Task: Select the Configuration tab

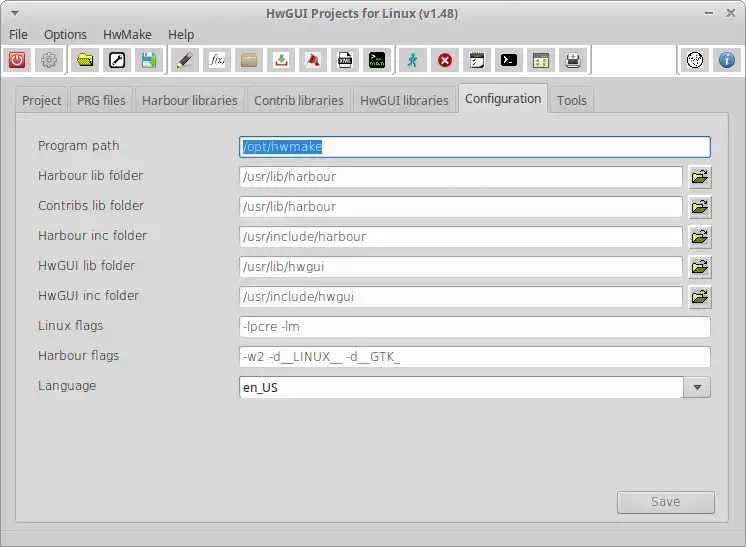Action: [x=503, y=98]
